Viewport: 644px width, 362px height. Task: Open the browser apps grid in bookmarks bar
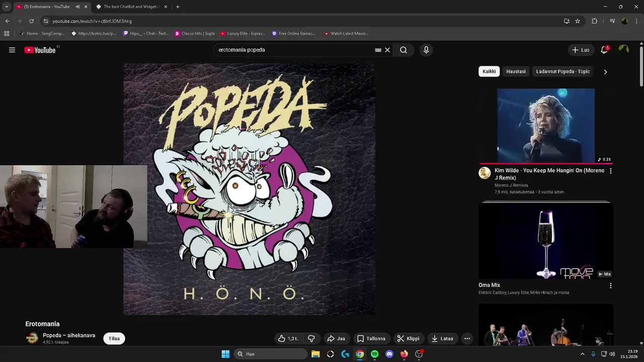[x=7, y=34]
